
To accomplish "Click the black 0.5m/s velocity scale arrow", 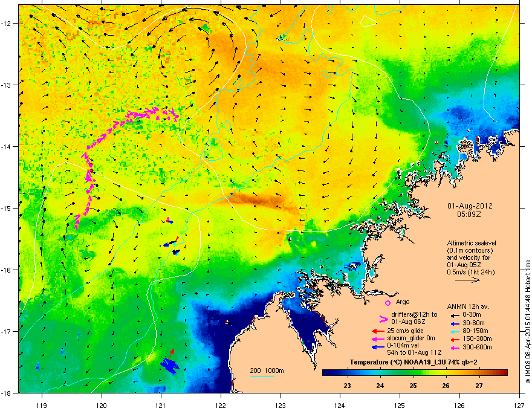I will (467, 280).
